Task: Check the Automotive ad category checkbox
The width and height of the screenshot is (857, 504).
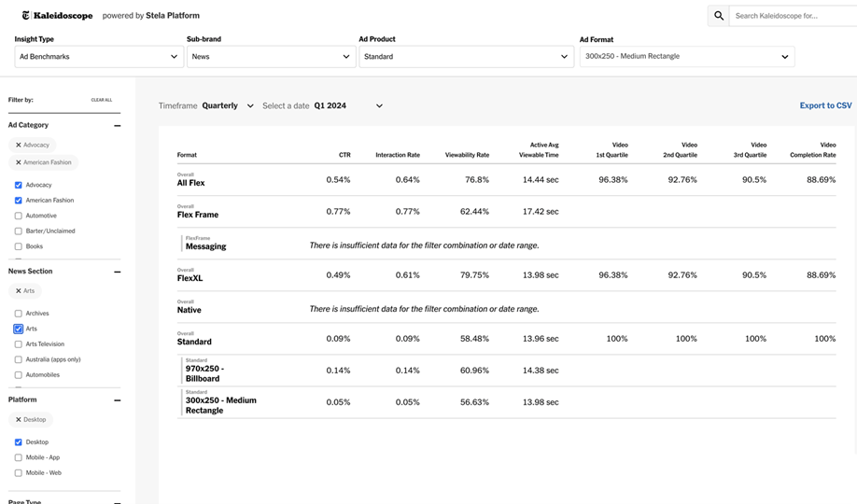Action: click(19, 216)
